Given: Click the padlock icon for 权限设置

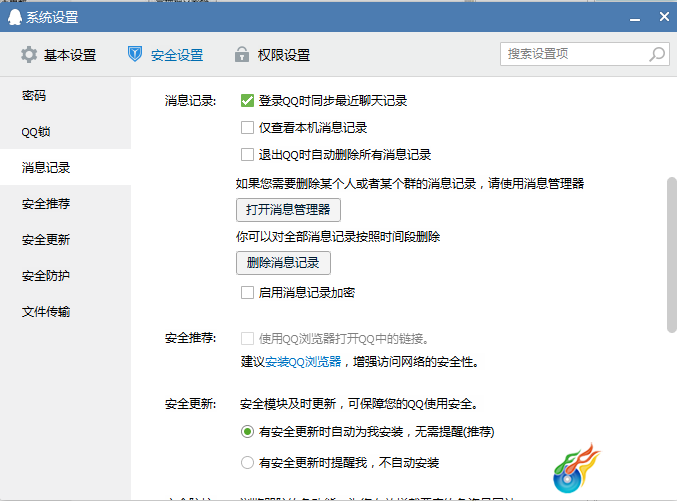Looking at the screenshot, I should pyautogui.click(x=242, y=54).
